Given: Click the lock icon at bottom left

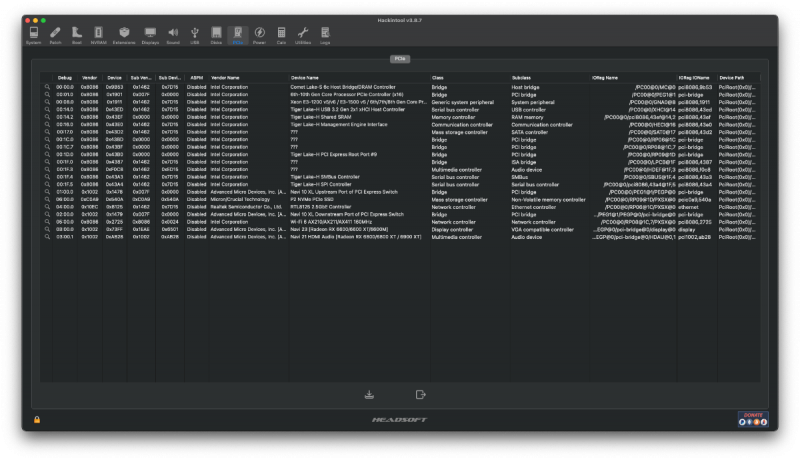Looking at the screenshot, I should [37, 419].
